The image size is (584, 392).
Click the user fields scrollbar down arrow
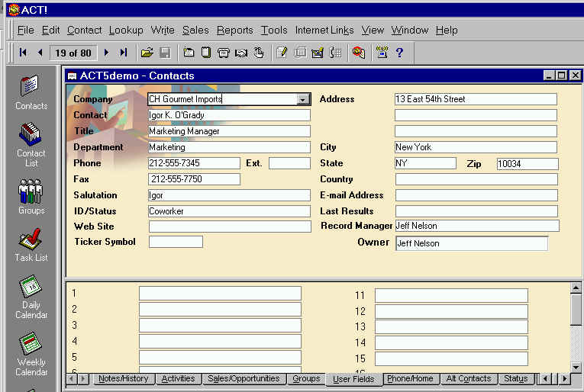[576, 367]
